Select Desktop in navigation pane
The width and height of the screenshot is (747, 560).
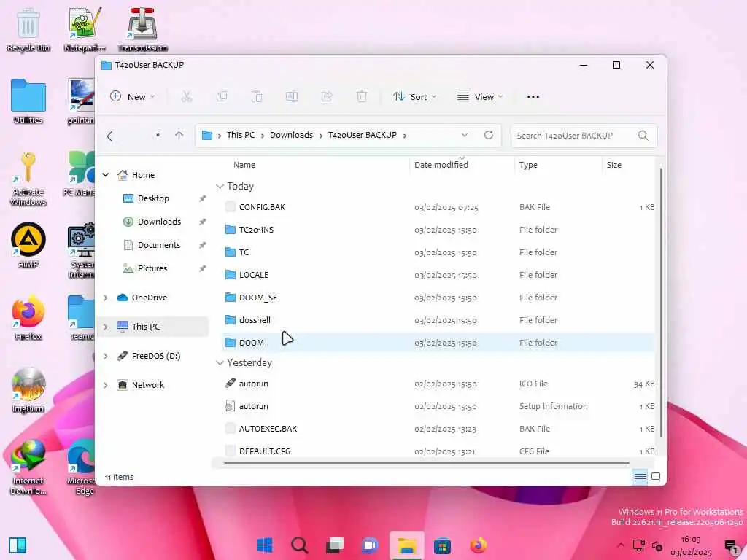pos(153,198)
